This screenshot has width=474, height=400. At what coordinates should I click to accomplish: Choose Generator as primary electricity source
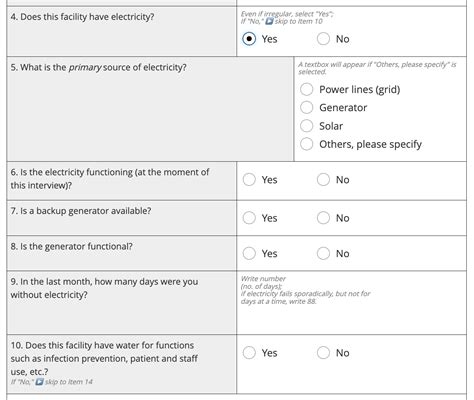(x=306, y=108)
